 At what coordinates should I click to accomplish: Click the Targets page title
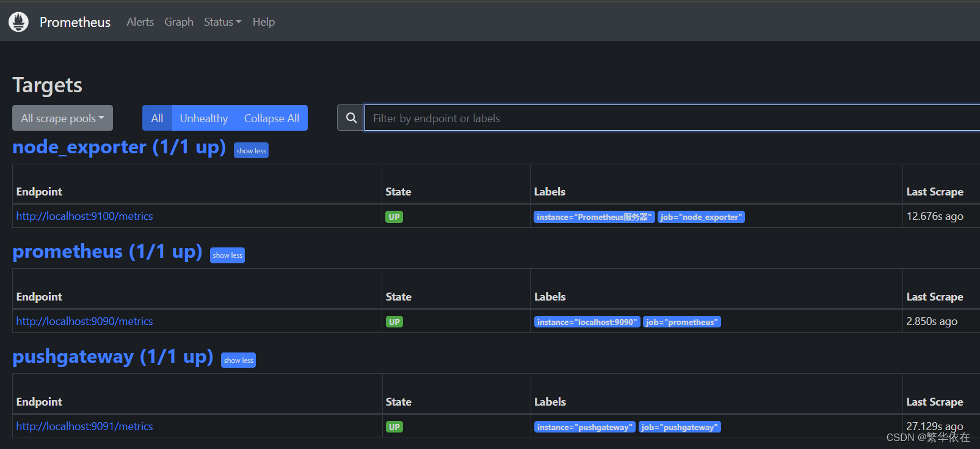click(48, 86)
